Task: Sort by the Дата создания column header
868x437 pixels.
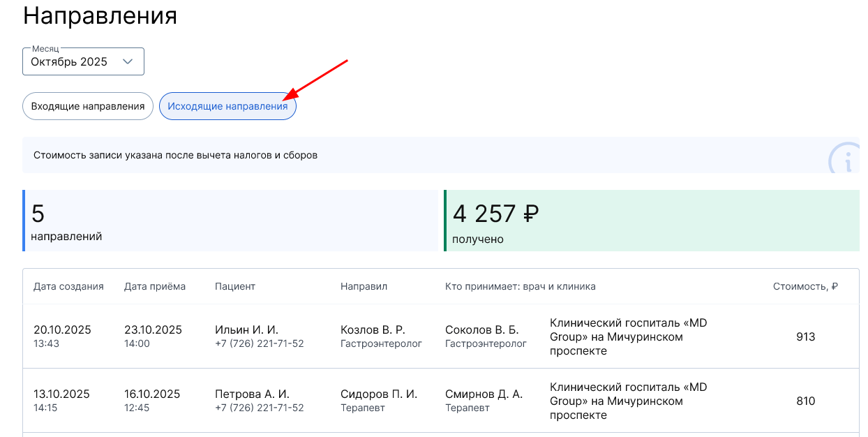Action: click(x=68, y=286)
